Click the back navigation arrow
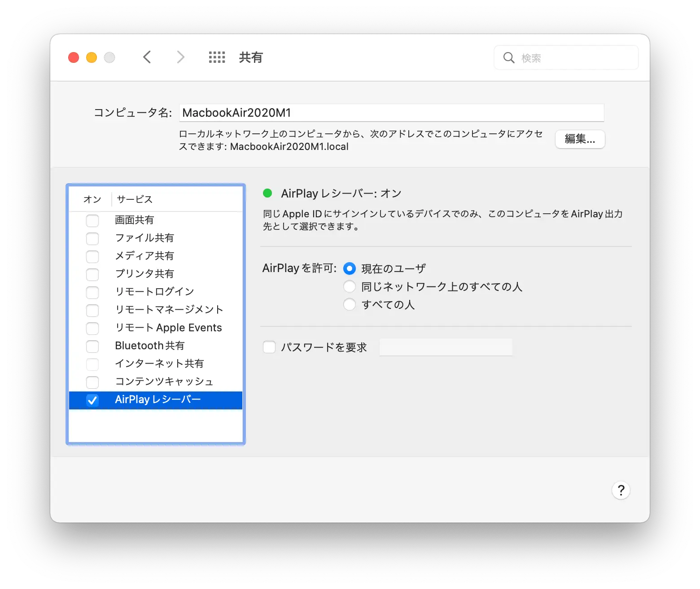 click(147, 57)
